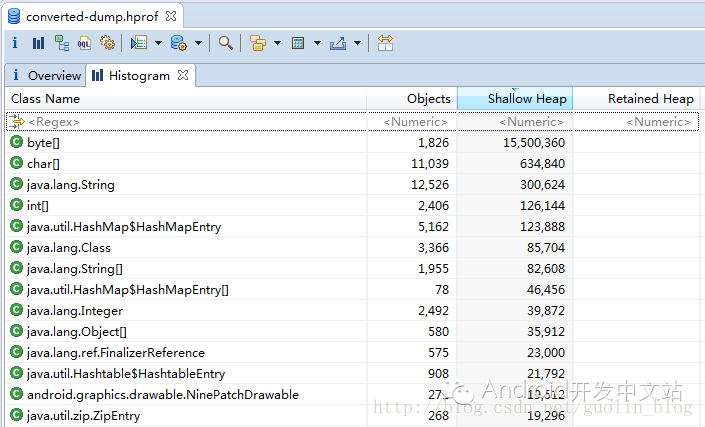
Task: Expand the calculate retained size dropdown arrow
Action: 317,43
